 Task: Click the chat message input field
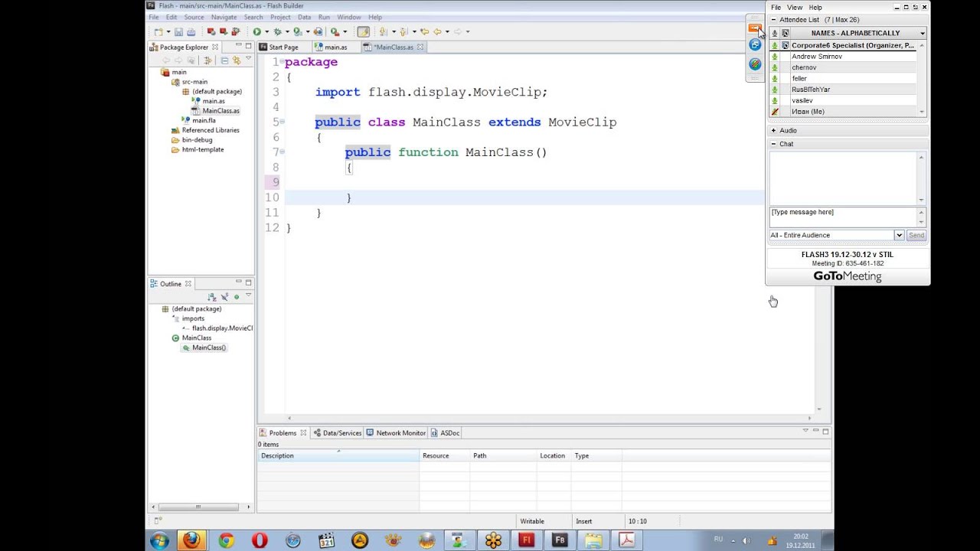point(842,217)
